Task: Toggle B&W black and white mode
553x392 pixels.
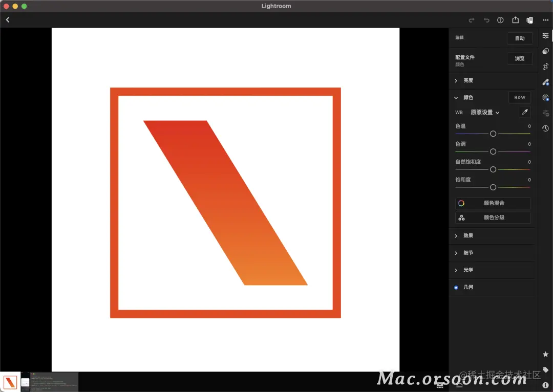Action: point(520,97)
